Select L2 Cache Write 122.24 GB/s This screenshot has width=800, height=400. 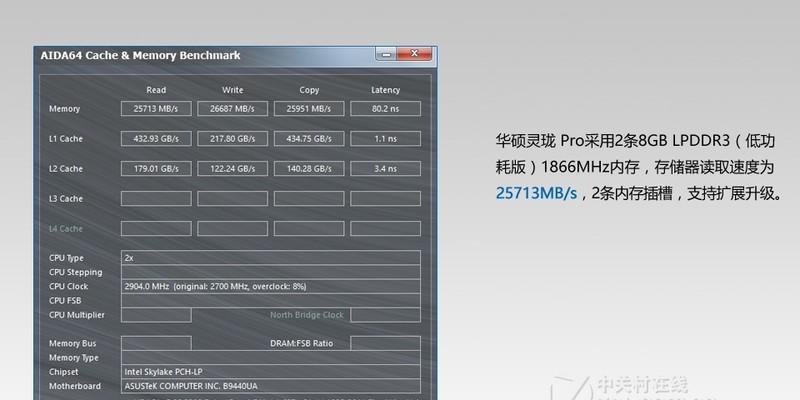coord(233,169)
